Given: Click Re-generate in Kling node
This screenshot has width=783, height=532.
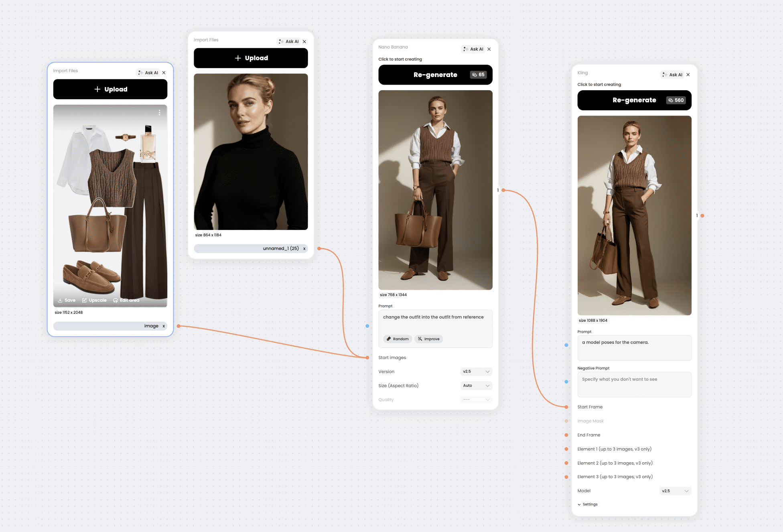Looking at the screenshot, I should (634, 100).
